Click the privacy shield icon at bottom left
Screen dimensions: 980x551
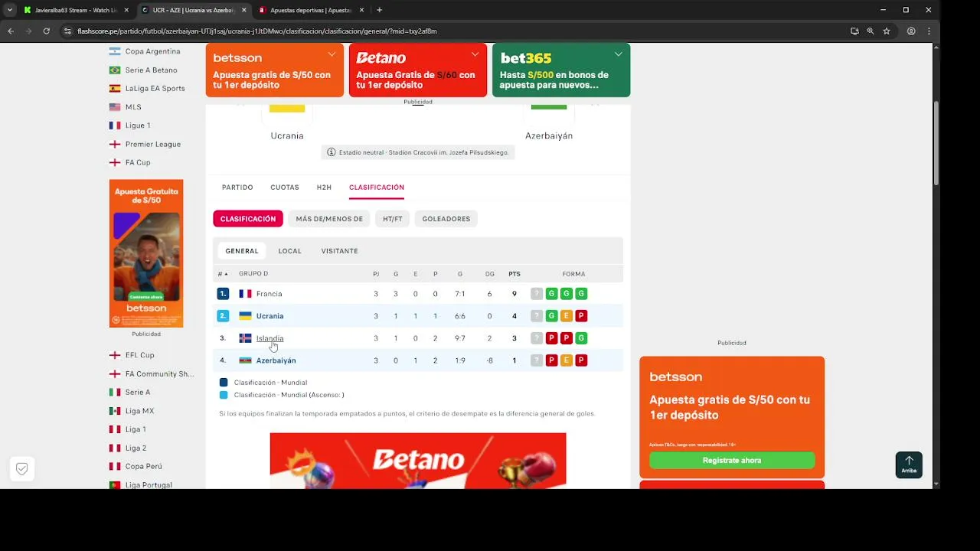(21, 469)
